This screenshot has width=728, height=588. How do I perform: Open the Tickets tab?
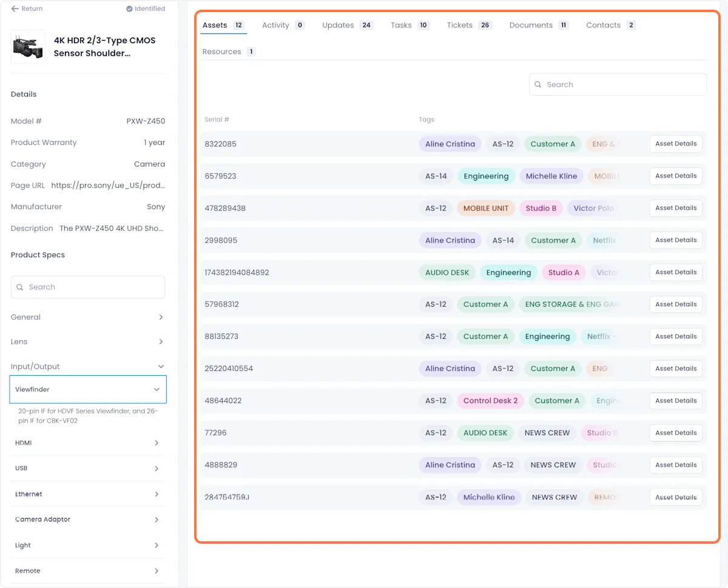[469, 25]
